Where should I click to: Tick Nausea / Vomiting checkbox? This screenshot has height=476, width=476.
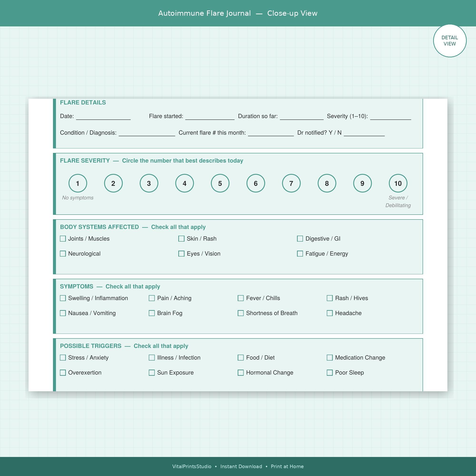63,313
